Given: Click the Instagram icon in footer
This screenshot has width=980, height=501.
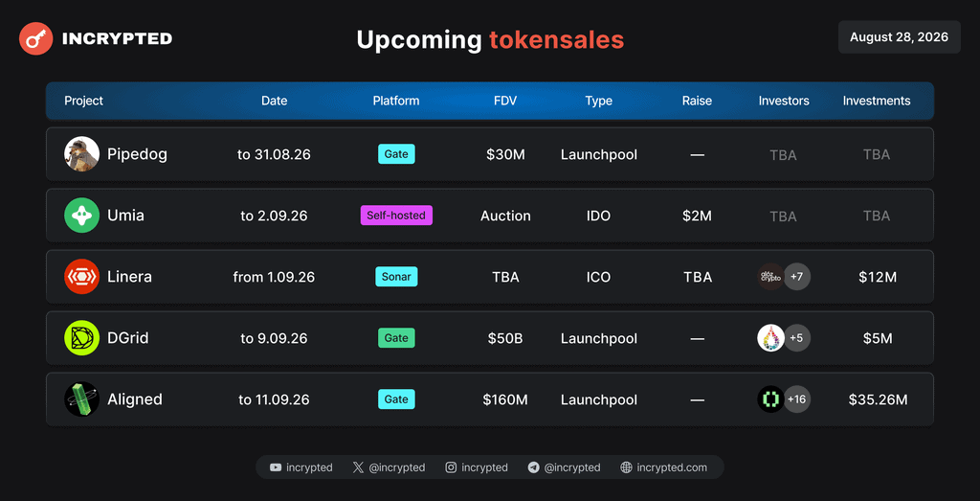Looking at the screenshot, I should 451,467.
